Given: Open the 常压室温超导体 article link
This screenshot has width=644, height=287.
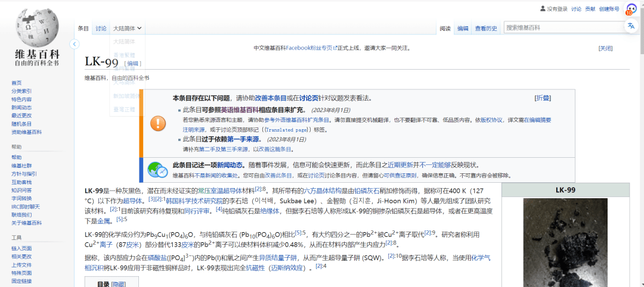Looking at the screenshot, I should point(219,191).
